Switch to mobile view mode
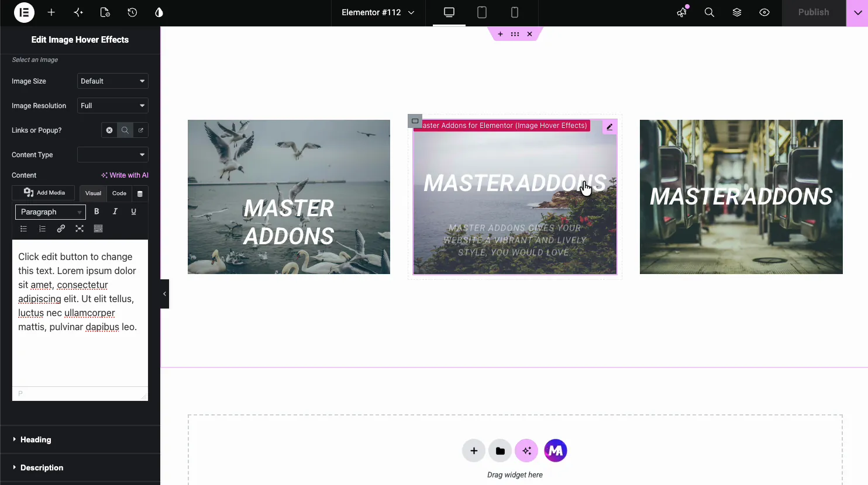Viewport: 868px width, 485px height. point(515,12)
